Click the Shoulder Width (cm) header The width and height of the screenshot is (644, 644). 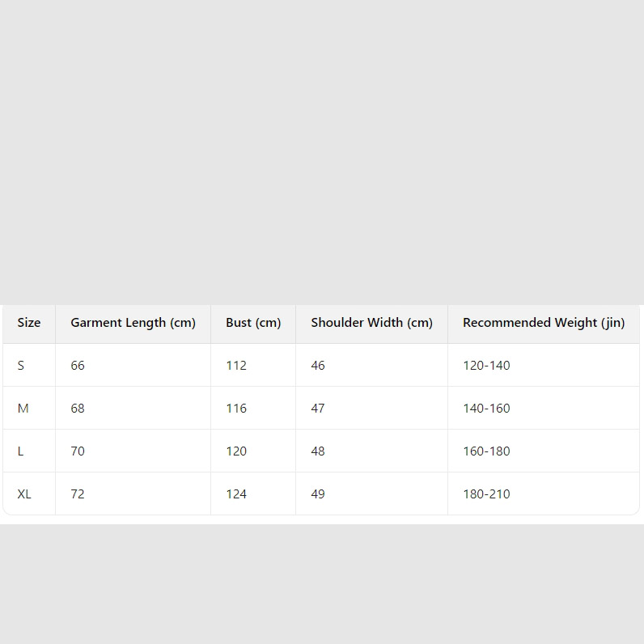(x=371, y=323)
